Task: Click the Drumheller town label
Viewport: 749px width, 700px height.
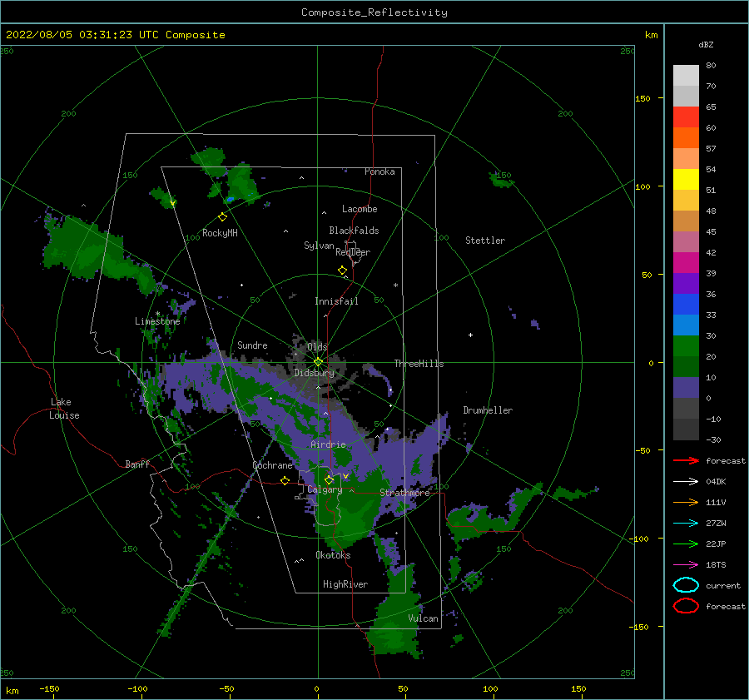Action: (488, 410)
